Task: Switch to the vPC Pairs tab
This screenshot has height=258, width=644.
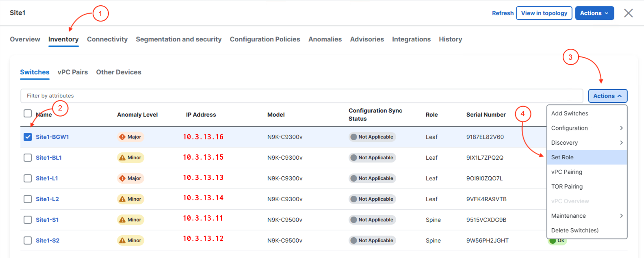Action: point(73,72)
